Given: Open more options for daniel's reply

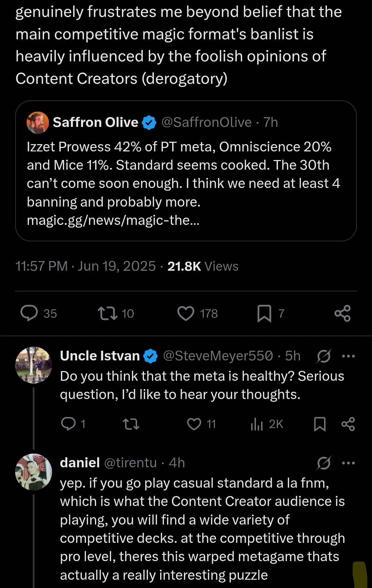Looking at the screenshot, I should [348, 463].
